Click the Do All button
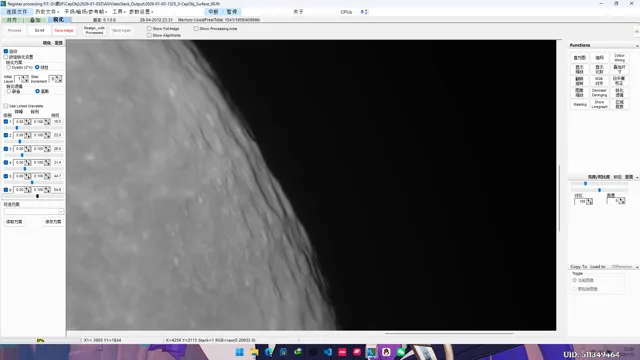The image size is (640, 360). coord(39,30)
